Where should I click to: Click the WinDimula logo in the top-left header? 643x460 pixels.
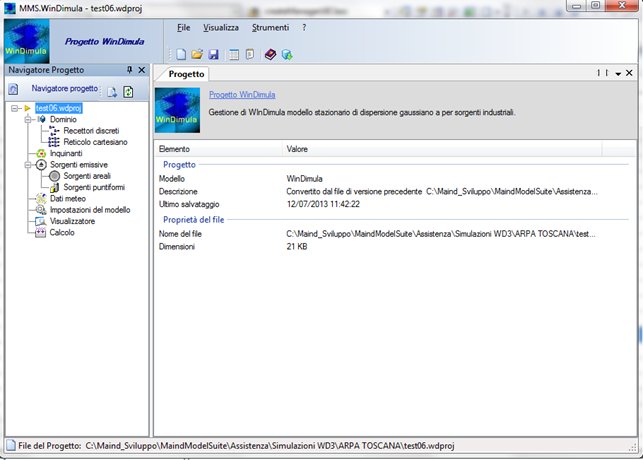(27, 41)
